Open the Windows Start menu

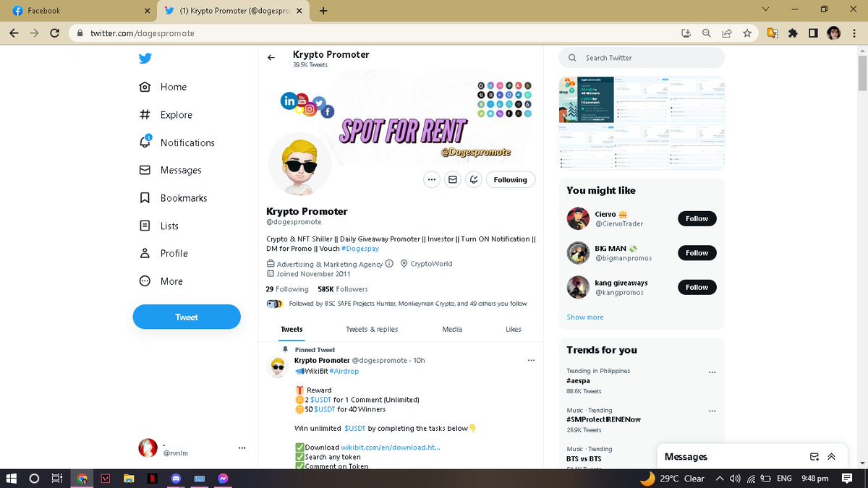[x=12, y=478]
